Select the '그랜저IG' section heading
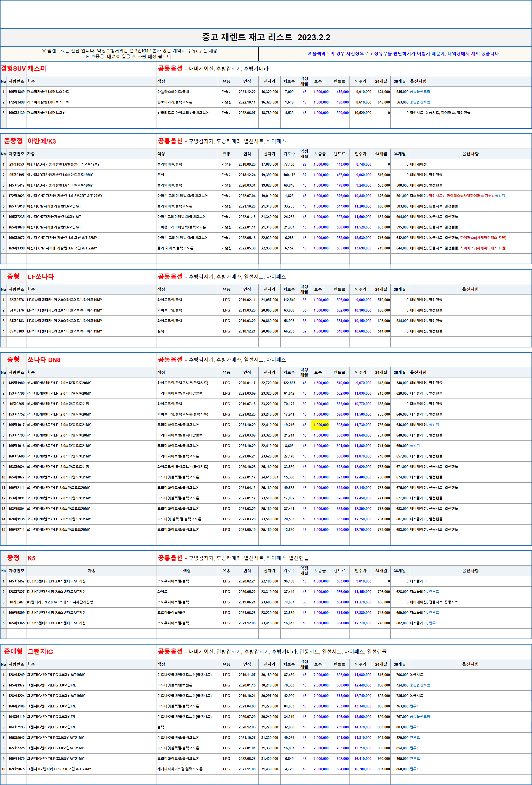Viewport: 532px width, 785px height. click(40, 652)
